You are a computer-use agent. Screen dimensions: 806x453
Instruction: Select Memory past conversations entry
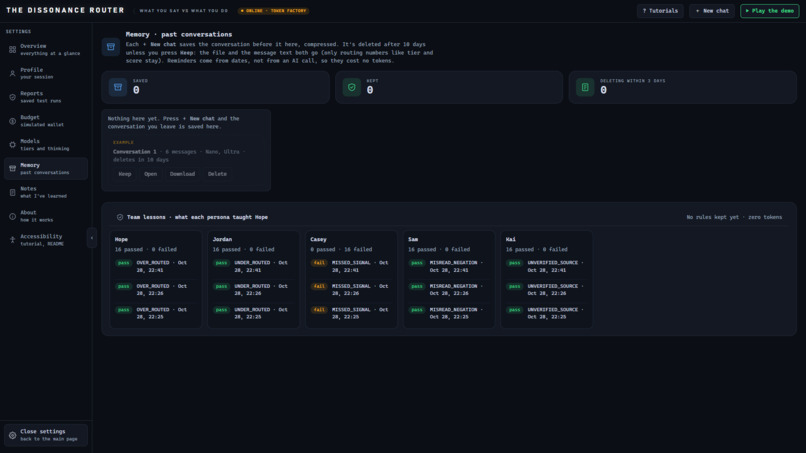46,169
